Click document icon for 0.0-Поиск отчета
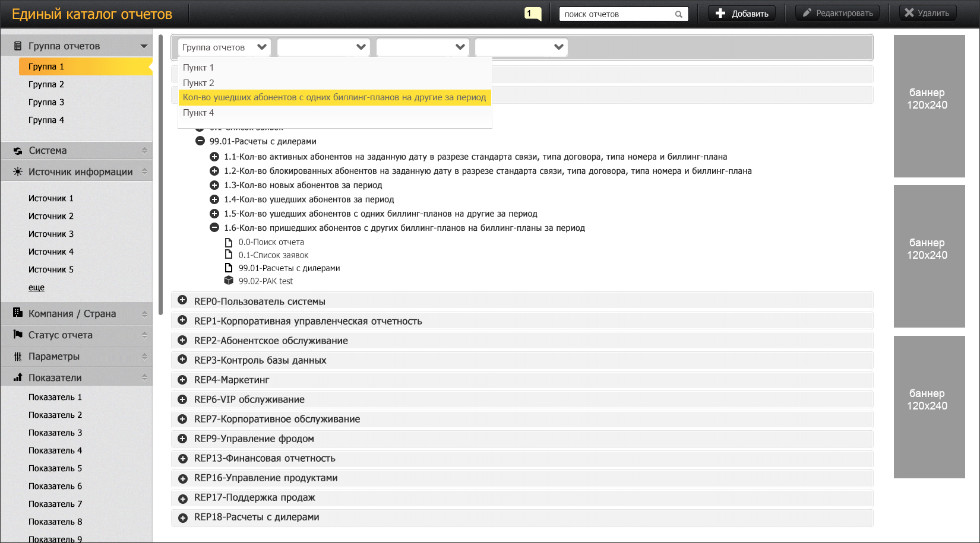Viewport: 980px width, 543px height. pos(229,242)
